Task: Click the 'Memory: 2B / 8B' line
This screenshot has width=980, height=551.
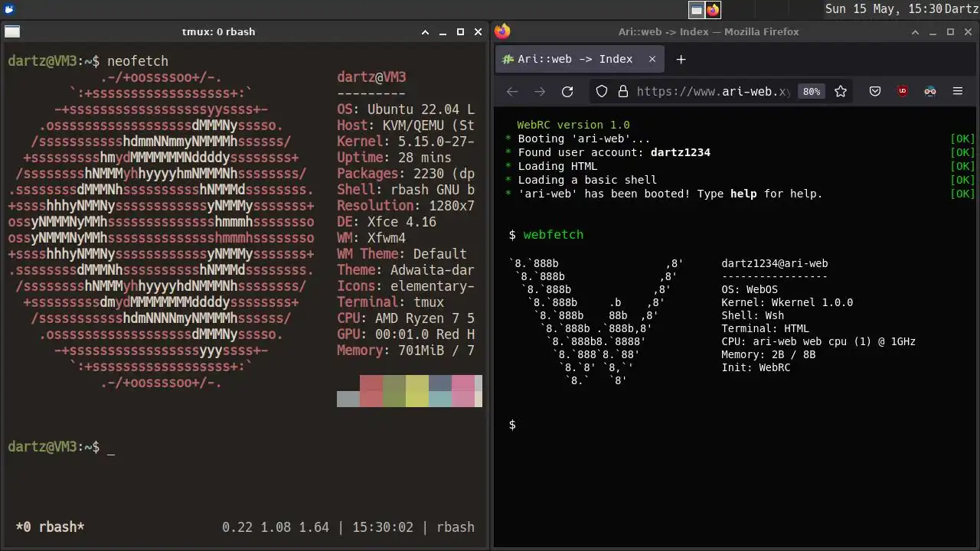Action: [x=769, y=354]
